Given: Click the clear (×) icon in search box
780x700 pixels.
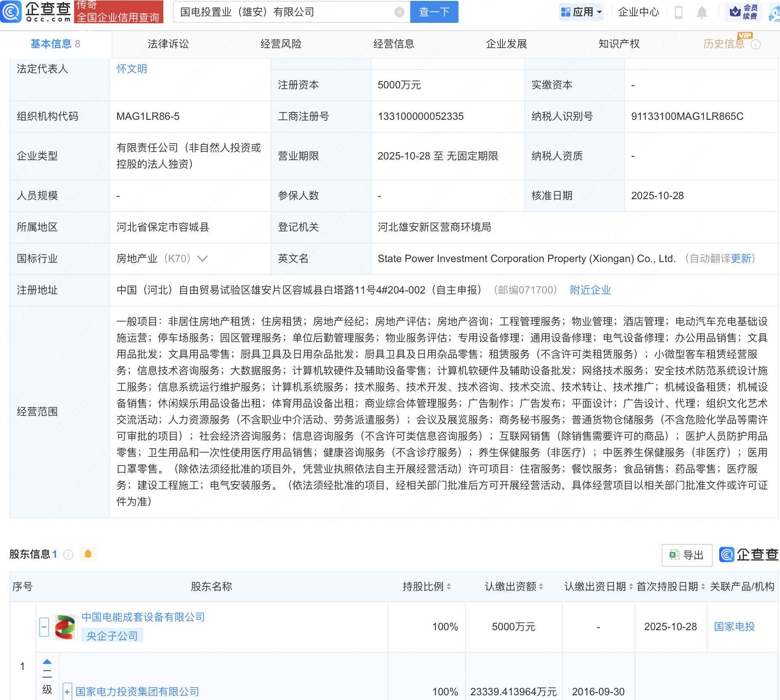Looking at the screenshot, I should [x=399, y=12].
